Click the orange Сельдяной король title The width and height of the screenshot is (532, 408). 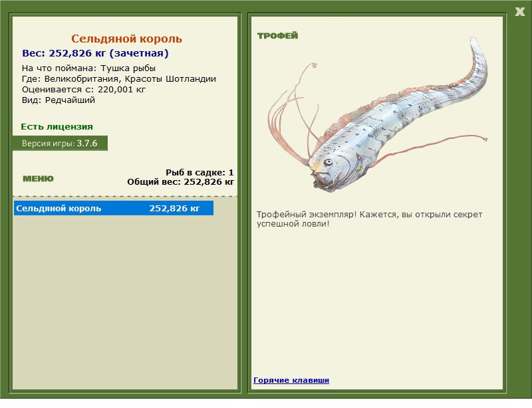coord(126,39)
